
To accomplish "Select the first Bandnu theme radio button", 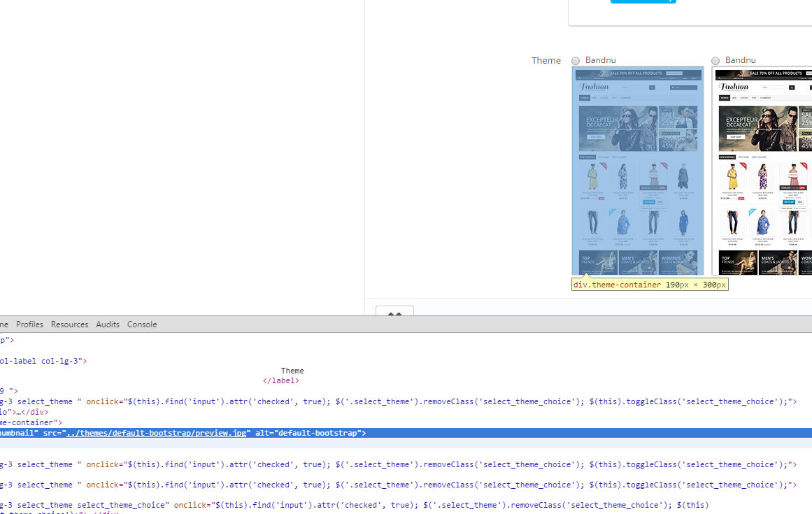I will [x=576, y=61].
